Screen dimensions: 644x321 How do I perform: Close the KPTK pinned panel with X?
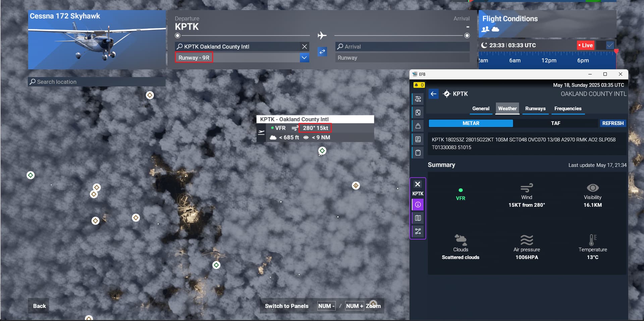point(418,184)
